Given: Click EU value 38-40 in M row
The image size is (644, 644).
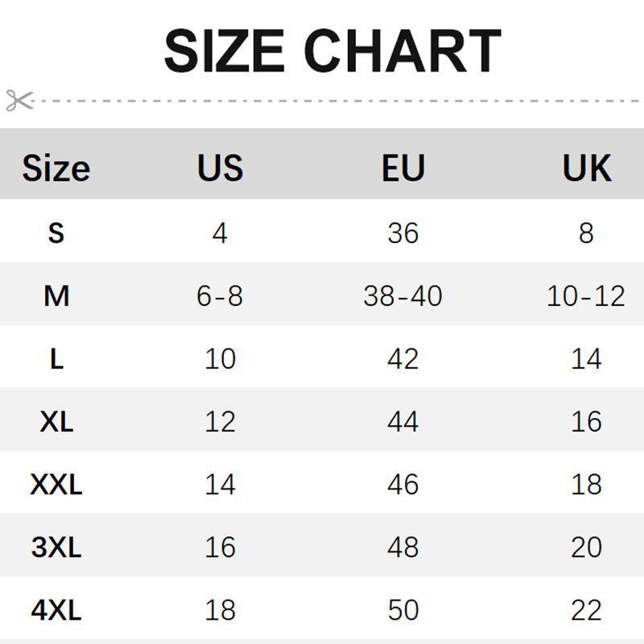Looking at the screenshot, I should click(402, 296).
